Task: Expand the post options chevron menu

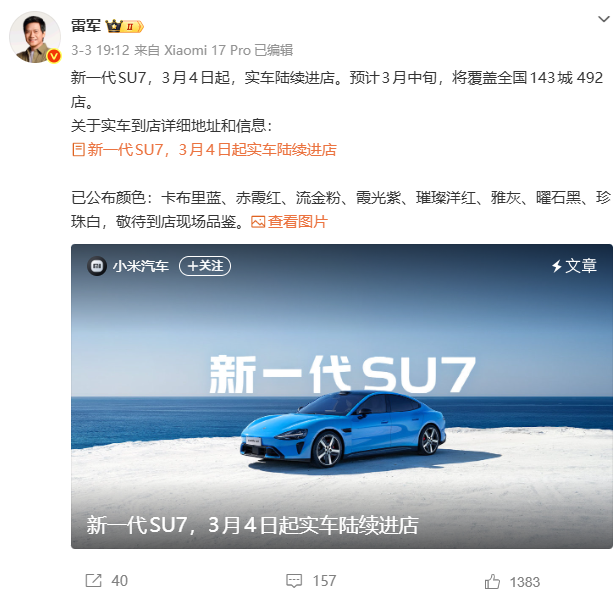Action: tap(603, 19)
